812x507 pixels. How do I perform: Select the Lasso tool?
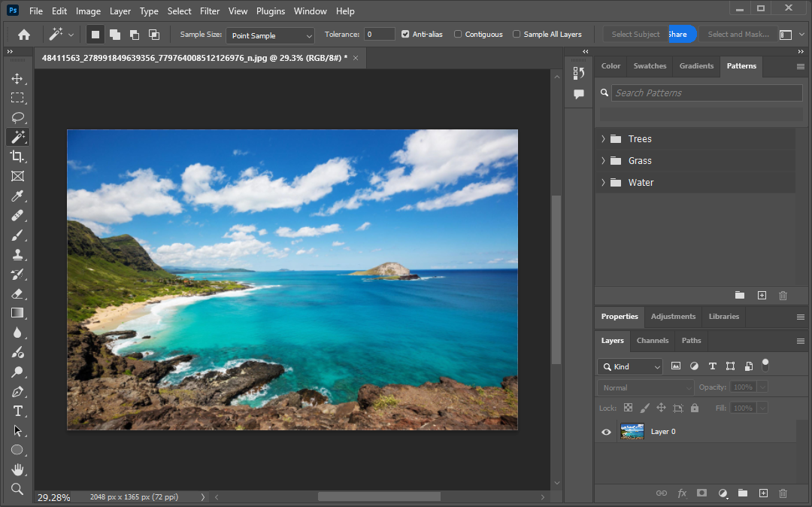coord(17,118)
